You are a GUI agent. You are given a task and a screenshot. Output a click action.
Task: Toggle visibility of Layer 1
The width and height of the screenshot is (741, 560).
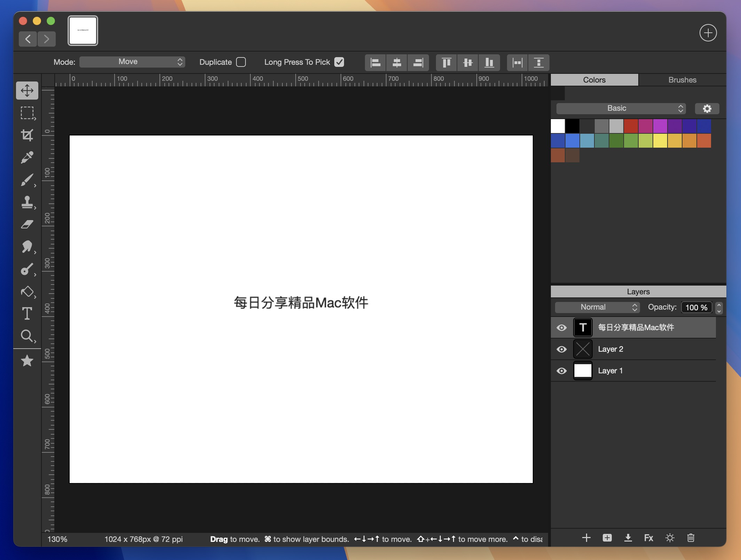[562, 370]
